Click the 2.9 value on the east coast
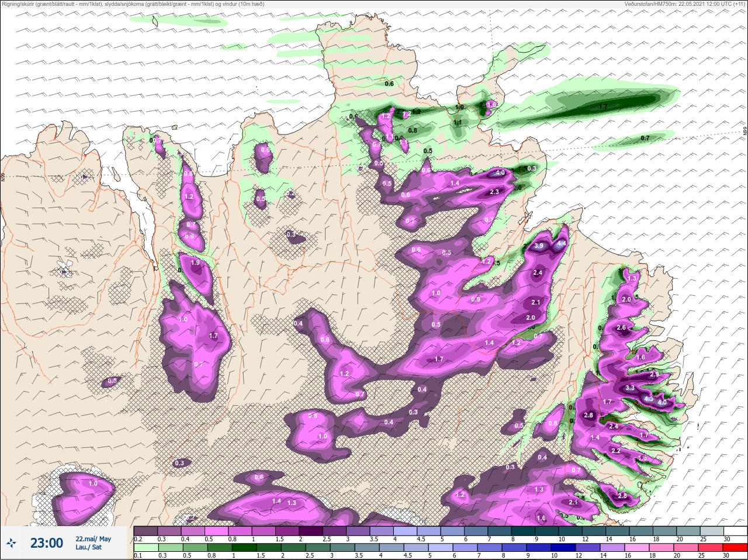This screenshot has width=748, height=560. (x=654, y=374)
